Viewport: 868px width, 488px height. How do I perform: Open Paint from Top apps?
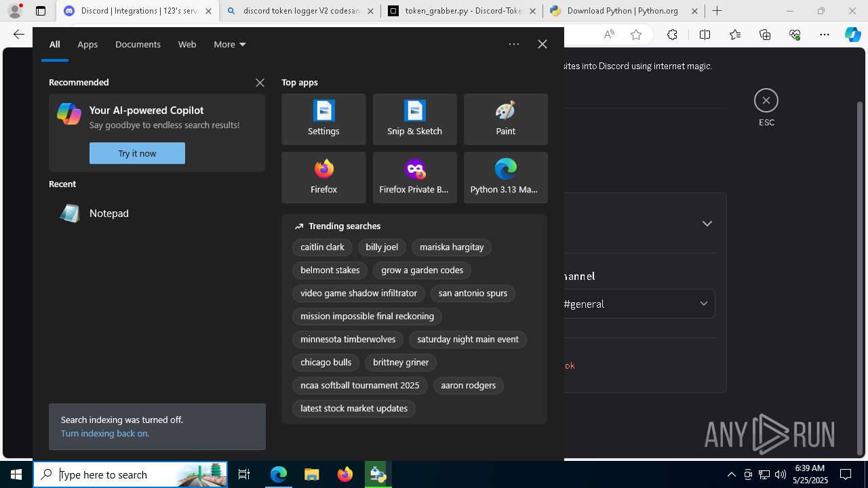click(x=505, y=119)
